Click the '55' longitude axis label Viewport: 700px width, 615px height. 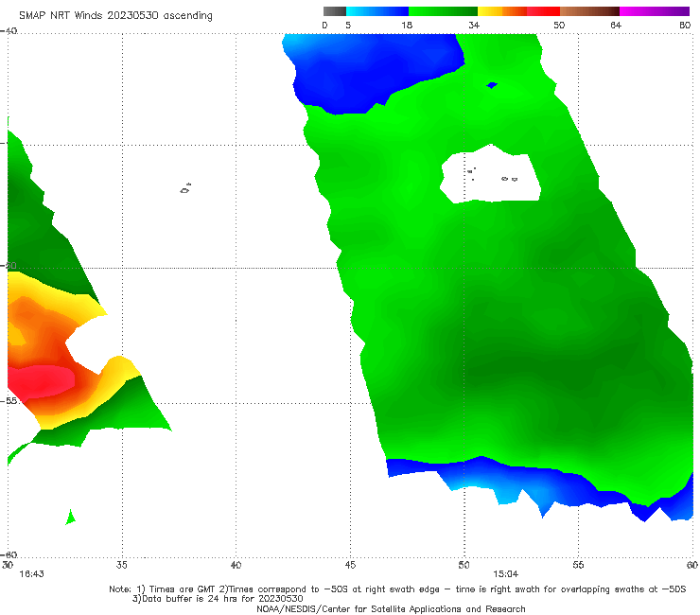[578, 565]
